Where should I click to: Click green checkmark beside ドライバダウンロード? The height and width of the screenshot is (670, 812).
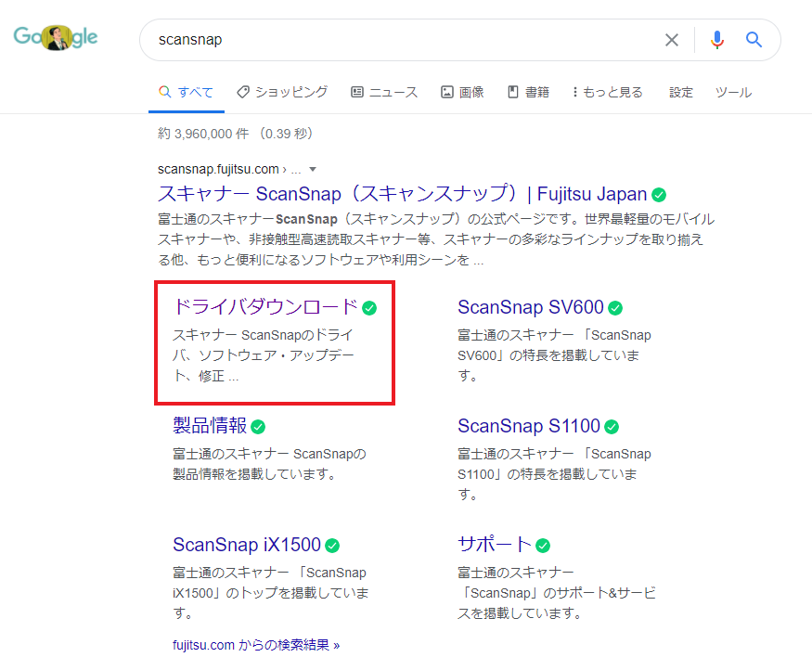pyautogui.click(x=369, y=308)
